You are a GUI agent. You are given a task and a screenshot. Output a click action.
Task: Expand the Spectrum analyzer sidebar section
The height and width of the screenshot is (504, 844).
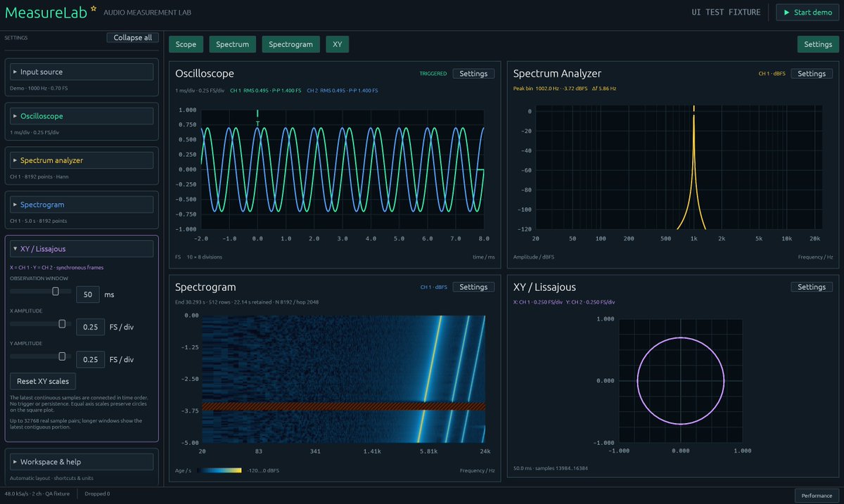[x=82, y=160]
